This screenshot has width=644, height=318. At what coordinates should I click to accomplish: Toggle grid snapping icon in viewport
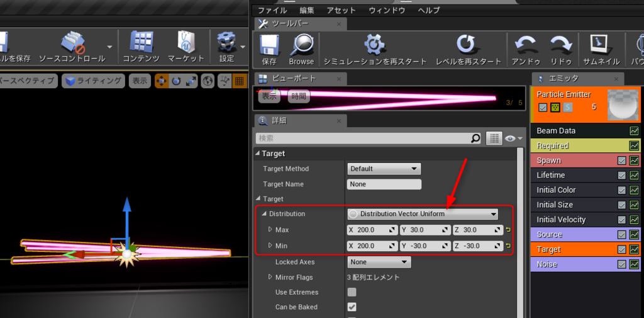click(239, 81)
